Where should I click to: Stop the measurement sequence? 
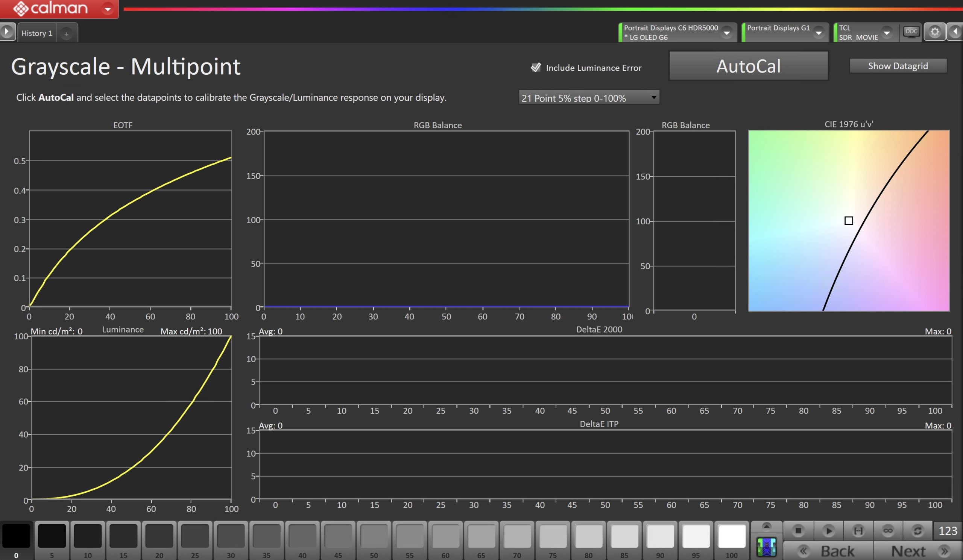(x=798, y=531)
